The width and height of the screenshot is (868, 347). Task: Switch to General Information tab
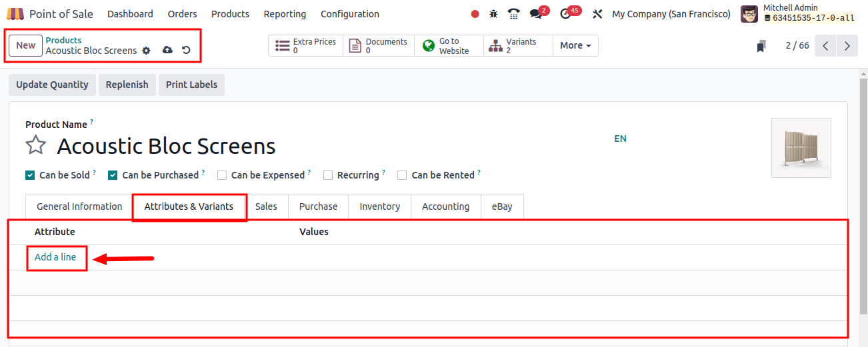[x=79, y=206]
